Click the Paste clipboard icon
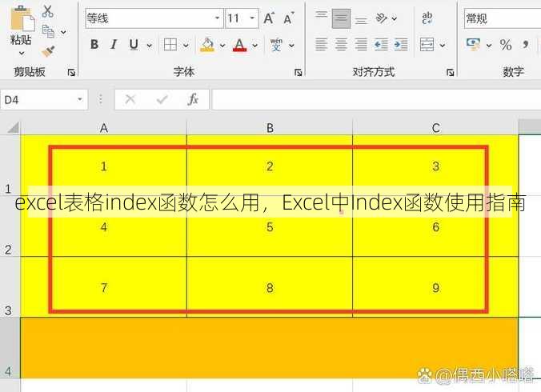This screenshot has height=392, width=541. tap(22, 18)
